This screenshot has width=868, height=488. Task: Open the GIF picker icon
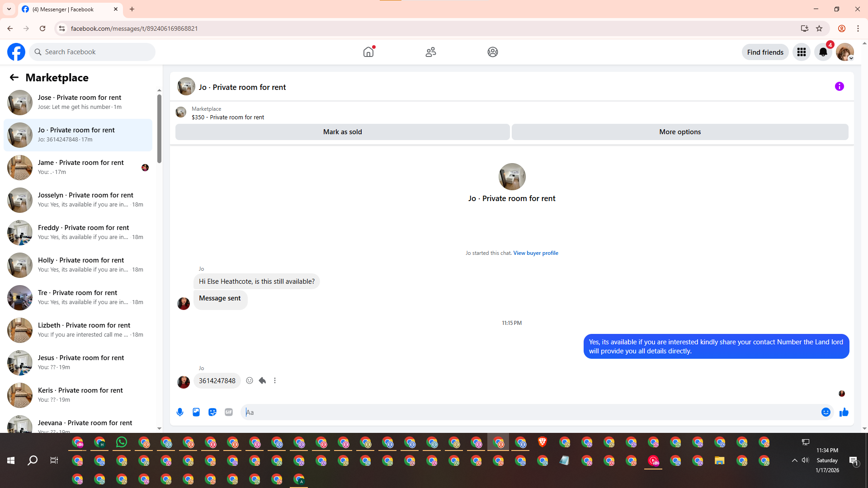point(229,412)
